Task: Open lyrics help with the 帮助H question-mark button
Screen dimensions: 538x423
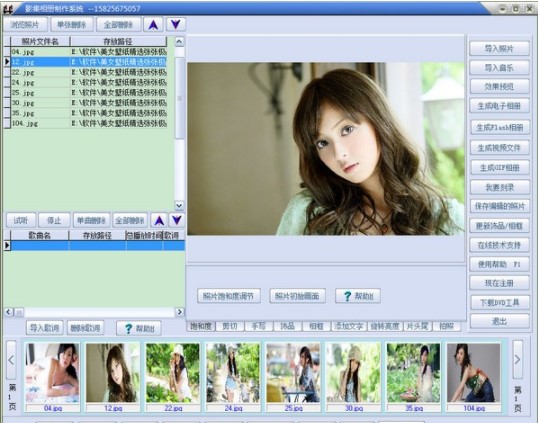Action: [x=139, y=328]
